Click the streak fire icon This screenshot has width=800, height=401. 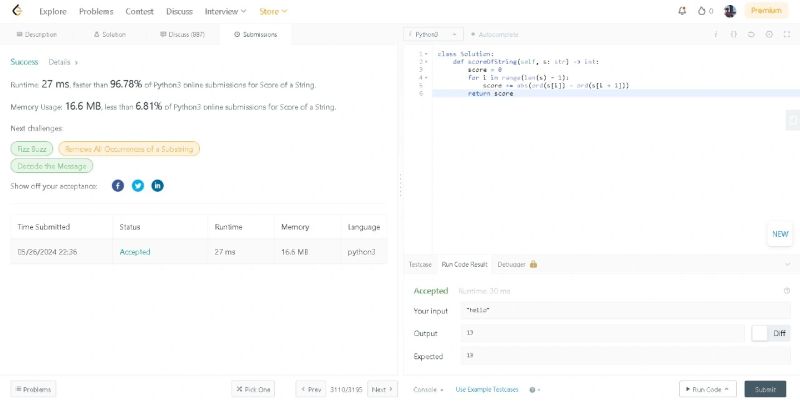[x=701, y=11]
